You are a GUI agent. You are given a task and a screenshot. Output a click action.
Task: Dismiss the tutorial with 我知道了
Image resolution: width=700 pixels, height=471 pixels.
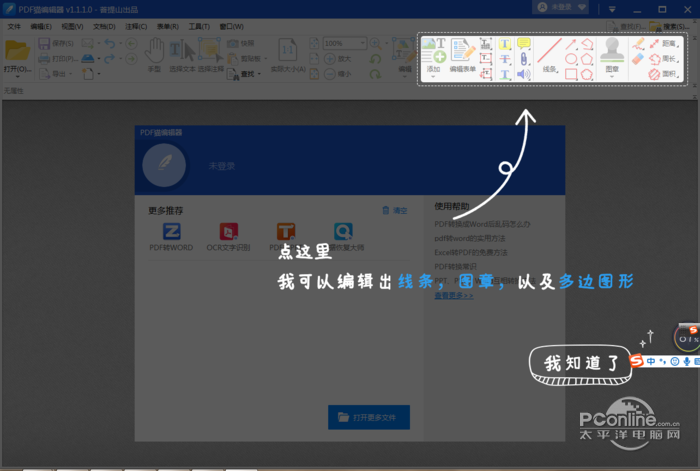pyautogui.click(x=580, y=364)
